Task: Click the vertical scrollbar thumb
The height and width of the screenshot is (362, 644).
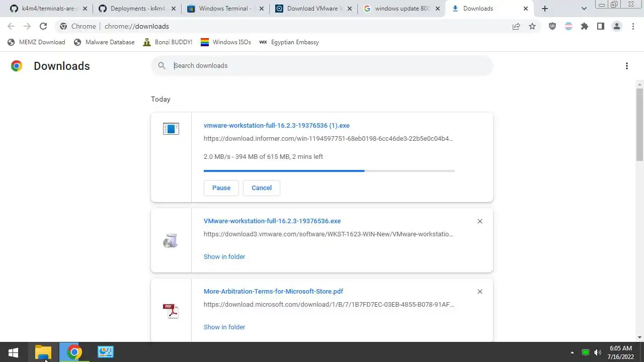Action: pos(640,125)
